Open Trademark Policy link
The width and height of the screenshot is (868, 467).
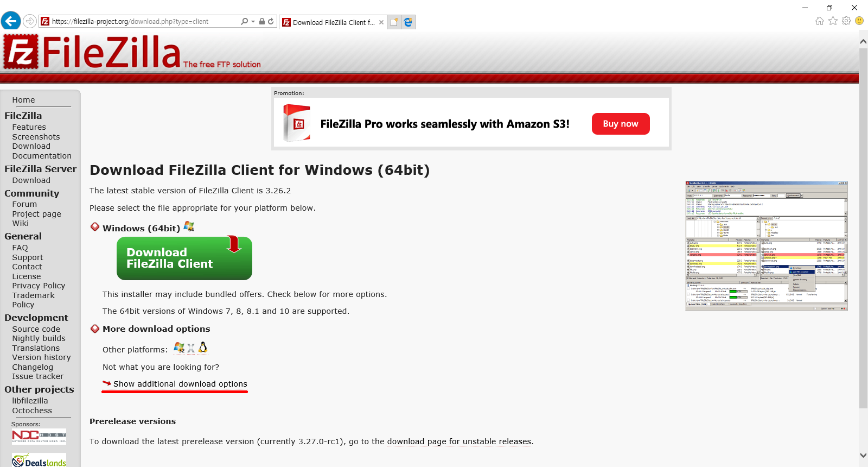tap(33, 300)
